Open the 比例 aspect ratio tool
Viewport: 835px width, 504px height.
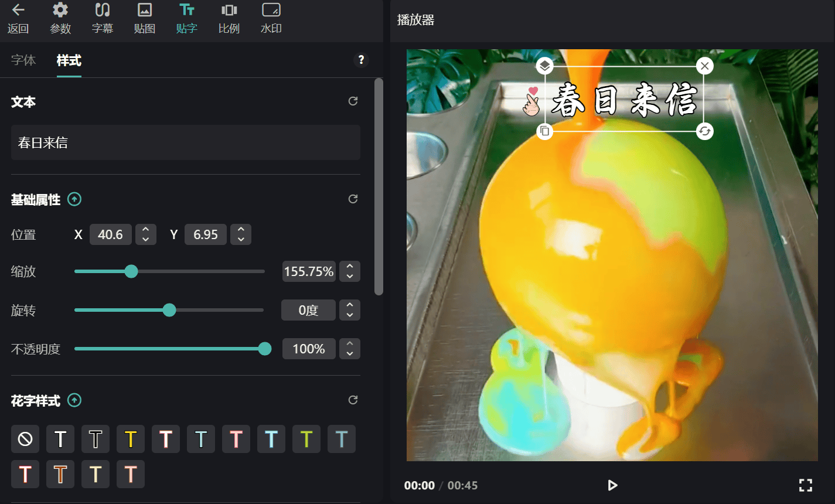[x=229, y=18]
